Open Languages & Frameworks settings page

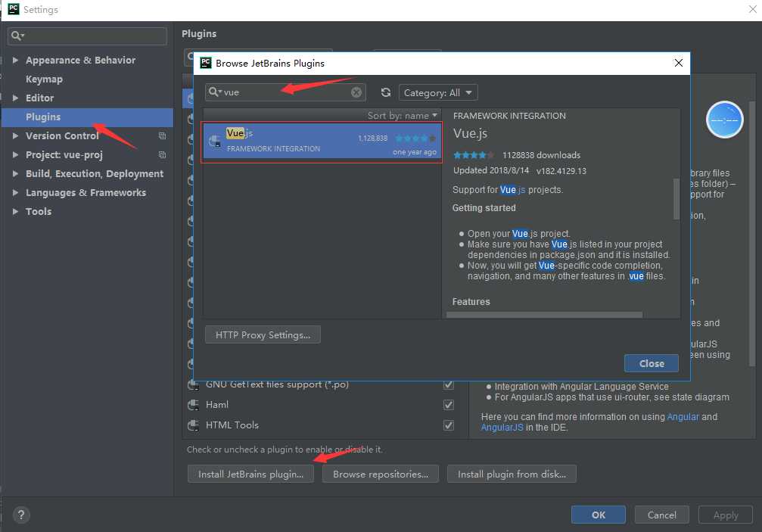pyautogui.click(x=86, y=193)
